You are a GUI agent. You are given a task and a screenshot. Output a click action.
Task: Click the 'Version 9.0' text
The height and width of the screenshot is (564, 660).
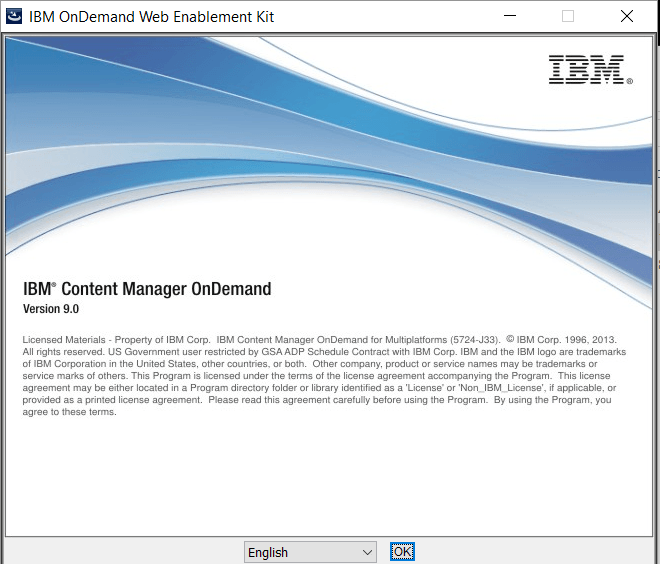(51, 309)
